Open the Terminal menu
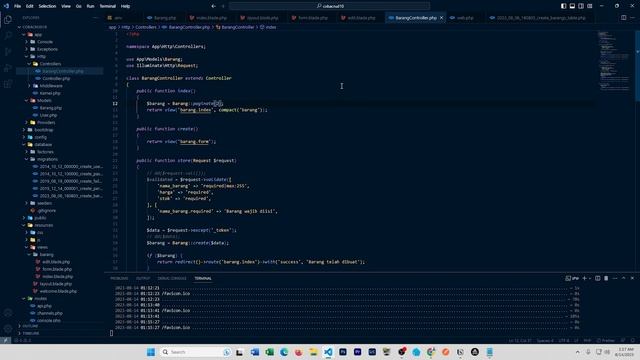The image size is (640, 360). [107, 6]
